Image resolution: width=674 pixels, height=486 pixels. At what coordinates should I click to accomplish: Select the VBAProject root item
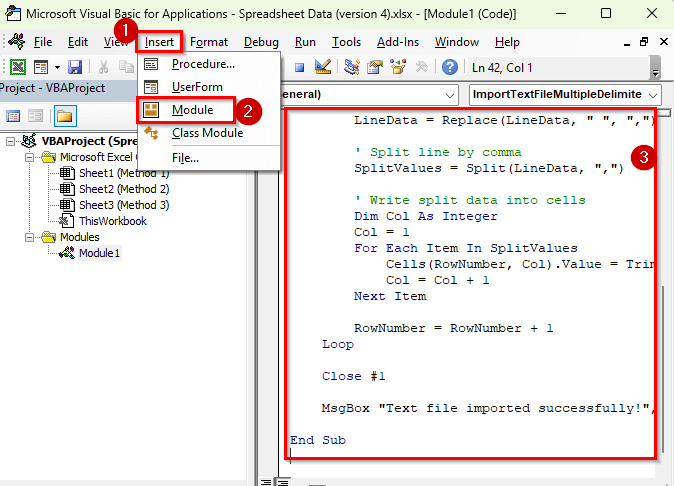tap(89, 141)
